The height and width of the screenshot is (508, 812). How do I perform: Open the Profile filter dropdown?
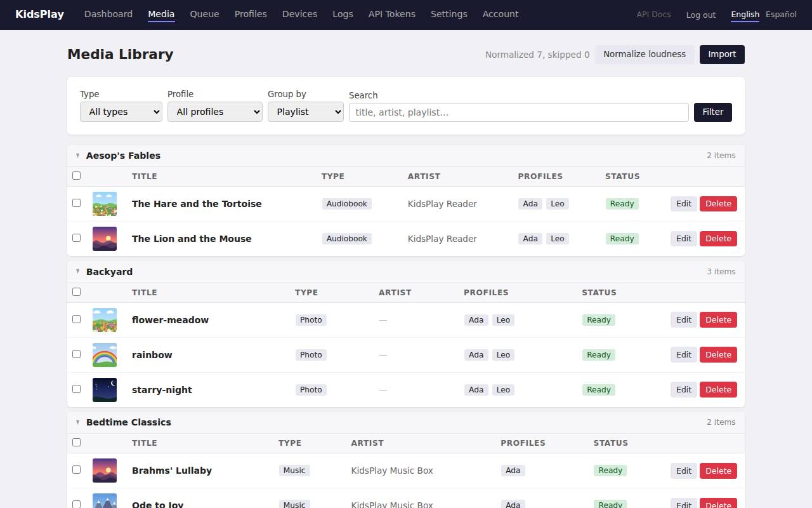coord(215,112)
